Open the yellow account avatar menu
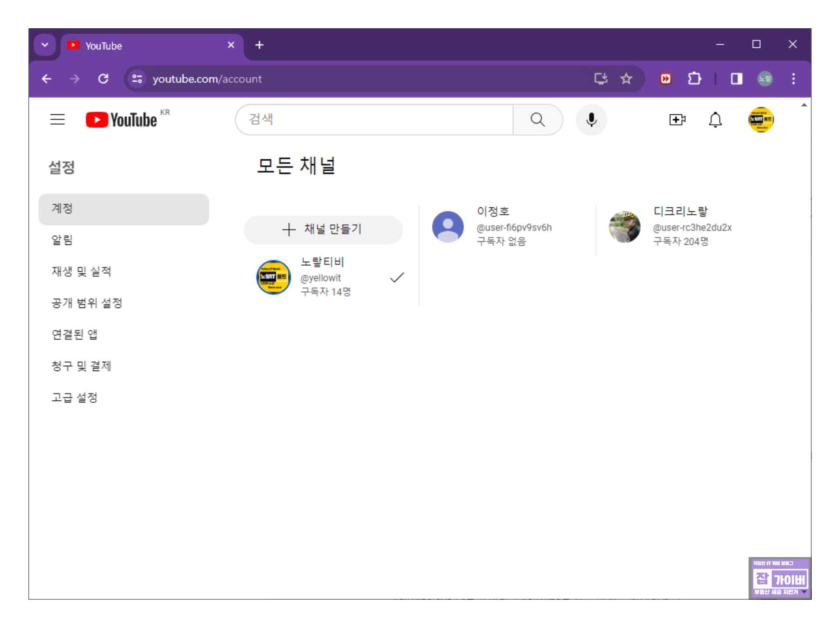840x628 pixels. coord(760,120)
